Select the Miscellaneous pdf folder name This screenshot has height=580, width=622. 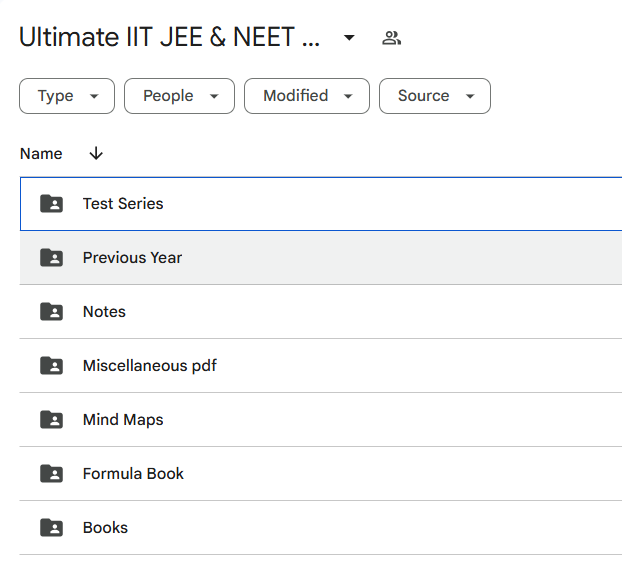(150, 365)
